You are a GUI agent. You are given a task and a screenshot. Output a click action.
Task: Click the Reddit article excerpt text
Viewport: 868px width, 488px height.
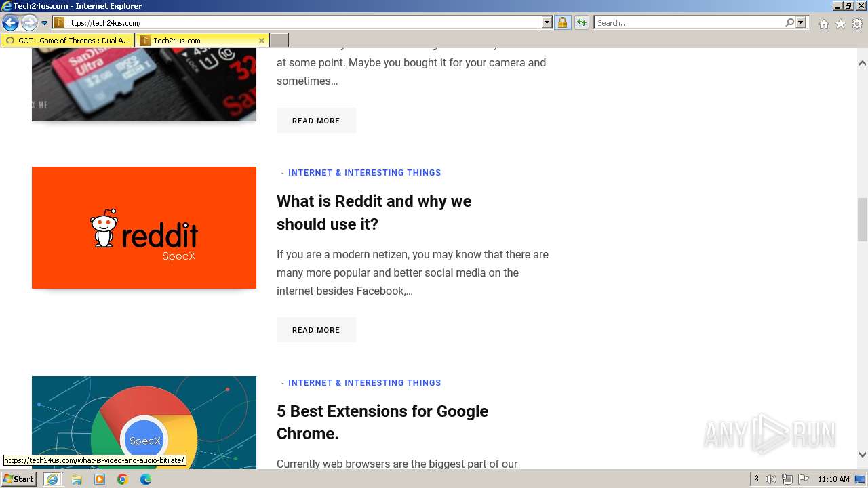pos(412,273)
